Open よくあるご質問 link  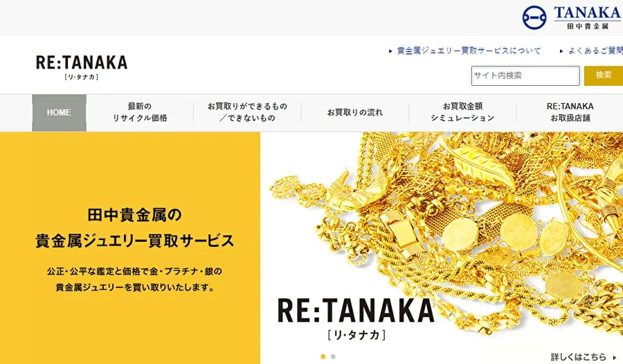(x=595, y=51)
